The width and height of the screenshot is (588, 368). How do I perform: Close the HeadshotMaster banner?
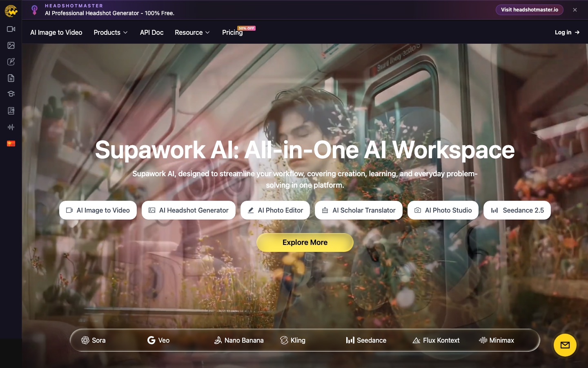click(x=575, y=10)
